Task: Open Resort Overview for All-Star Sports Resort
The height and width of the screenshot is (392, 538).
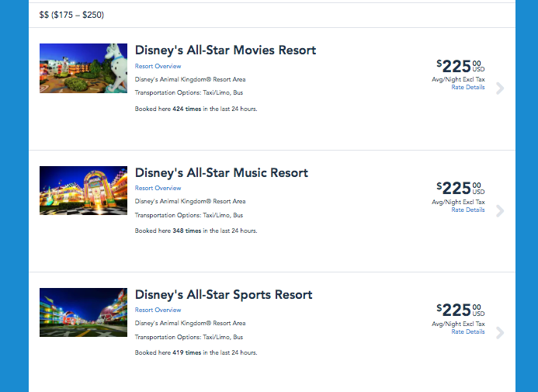Action: (158, 310)
